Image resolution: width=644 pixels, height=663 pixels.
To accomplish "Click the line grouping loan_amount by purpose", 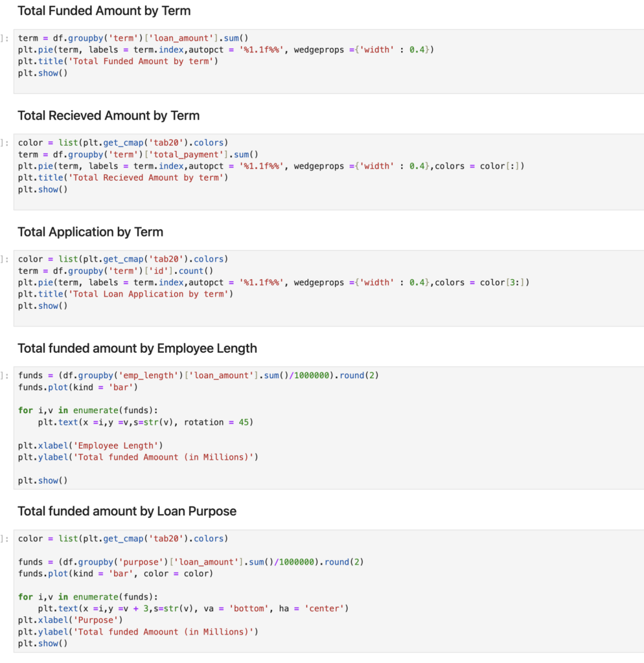I will pos(190,562).
